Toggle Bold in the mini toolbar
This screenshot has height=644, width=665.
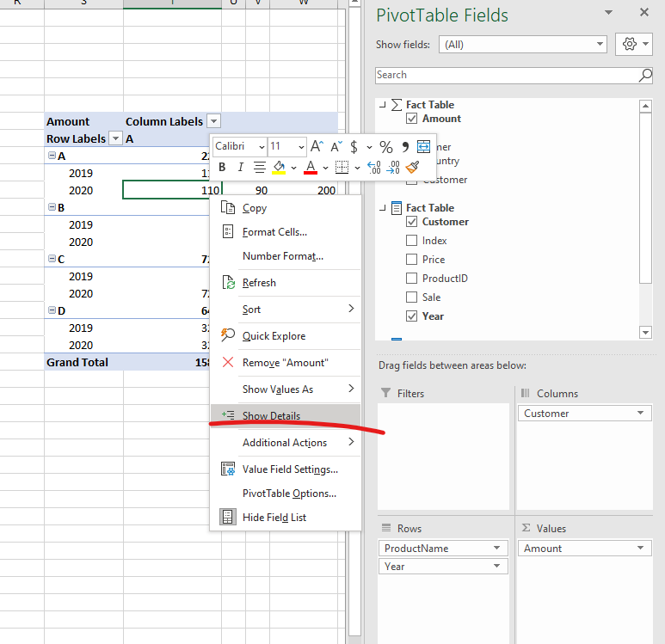click(x=222, y=167)
